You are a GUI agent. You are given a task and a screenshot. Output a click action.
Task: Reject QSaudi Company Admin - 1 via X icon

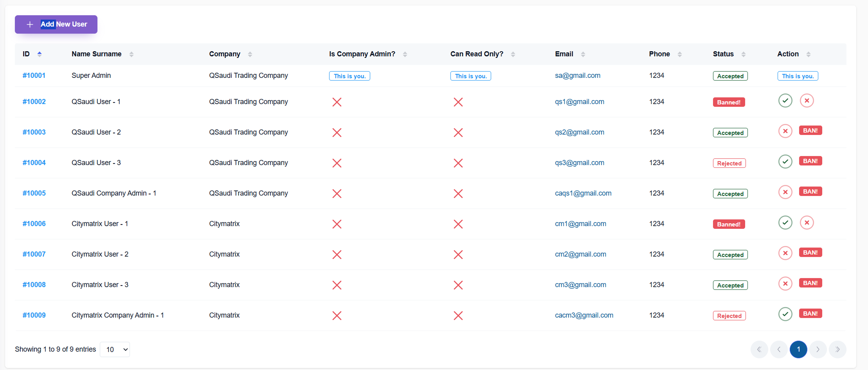tap(785, 192)
